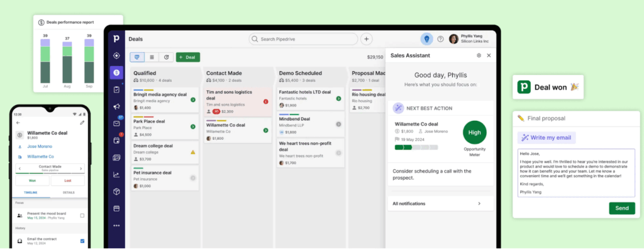Open Willamette Co deal in Next Best Action
Screen dimensions: 644x250
[416, 124]
